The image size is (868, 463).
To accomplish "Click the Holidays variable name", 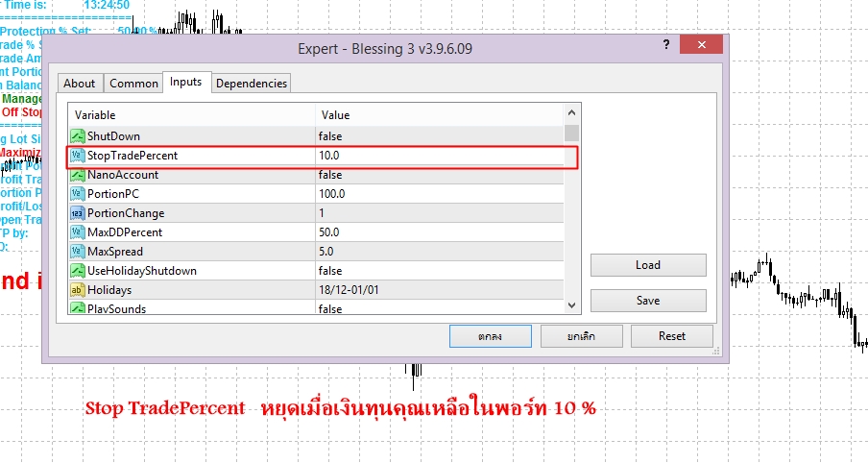I will click(x=109, y=290).
